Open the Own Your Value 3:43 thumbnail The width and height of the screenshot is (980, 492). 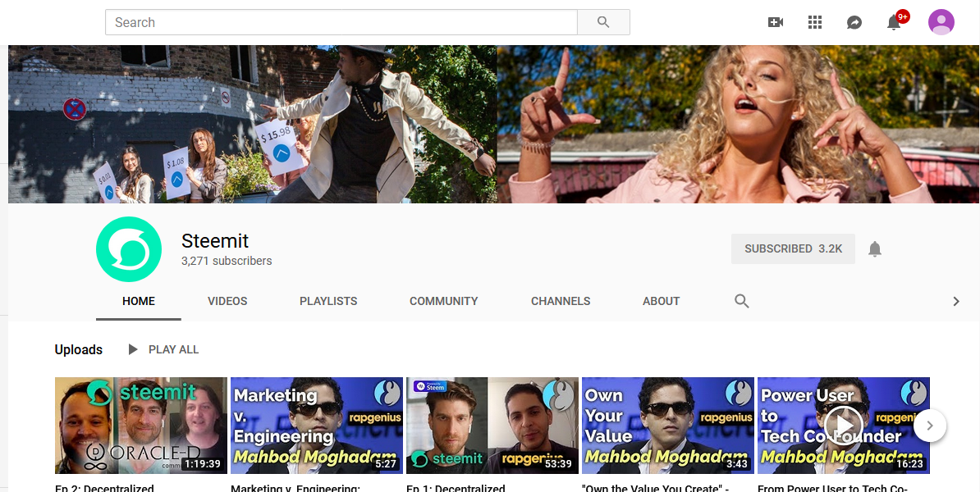click(668, 426)
